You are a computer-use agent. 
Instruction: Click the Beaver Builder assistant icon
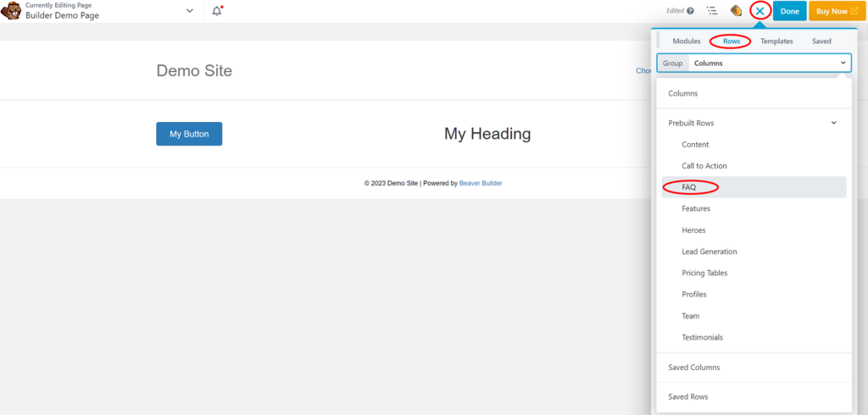pos(737,10)
